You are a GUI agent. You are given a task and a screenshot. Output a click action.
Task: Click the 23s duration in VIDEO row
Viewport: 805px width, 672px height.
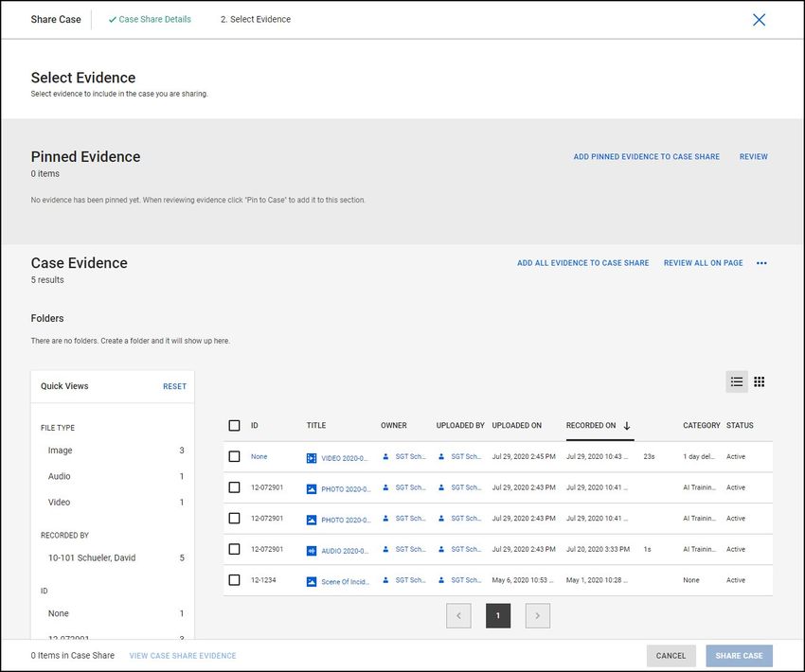tap(649, 456)
